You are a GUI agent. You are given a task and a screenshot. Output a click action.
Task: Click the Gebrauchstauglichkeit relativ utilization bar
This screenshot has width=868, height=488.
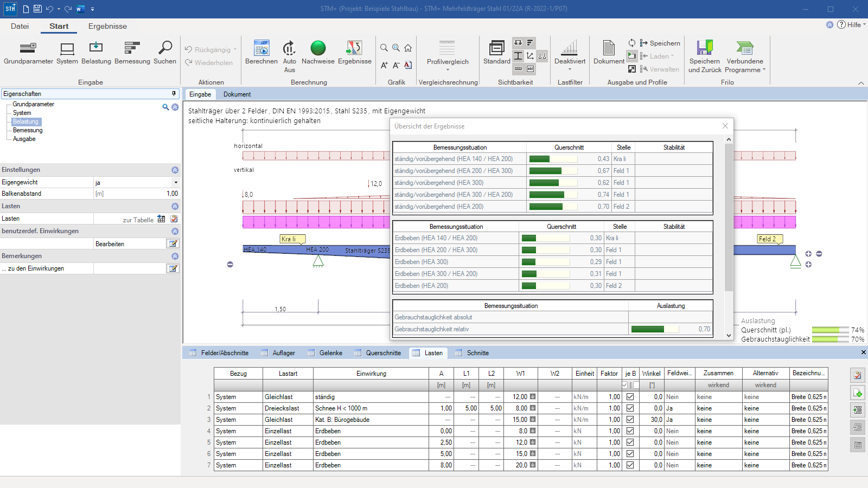(x=655, y=329)
